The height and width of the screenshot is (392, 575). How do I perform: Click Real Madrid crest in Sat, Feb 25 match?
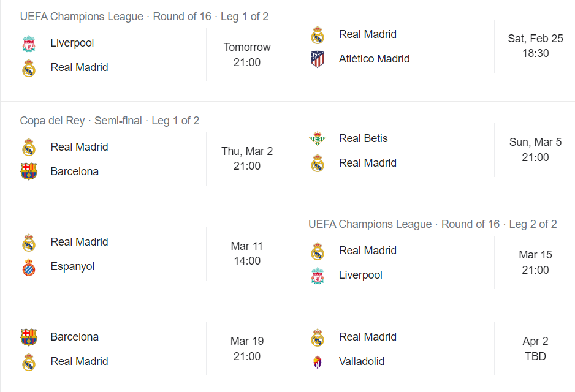[317, 35]
